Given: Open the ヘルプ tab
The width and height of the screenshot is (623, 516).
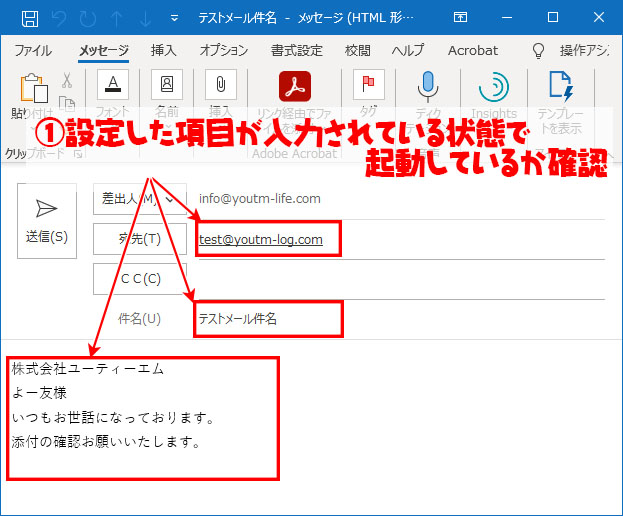Looking at the screenshot, I should tap(408, 51).
